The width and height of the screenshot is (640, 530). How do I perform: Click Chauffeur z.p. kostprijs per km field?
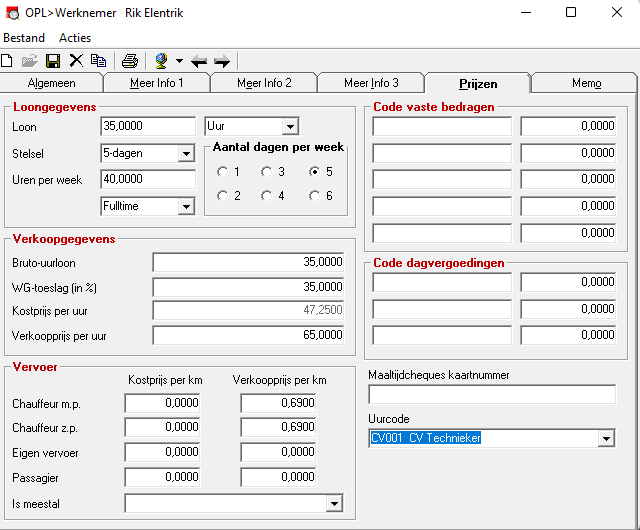pos(162,428)
